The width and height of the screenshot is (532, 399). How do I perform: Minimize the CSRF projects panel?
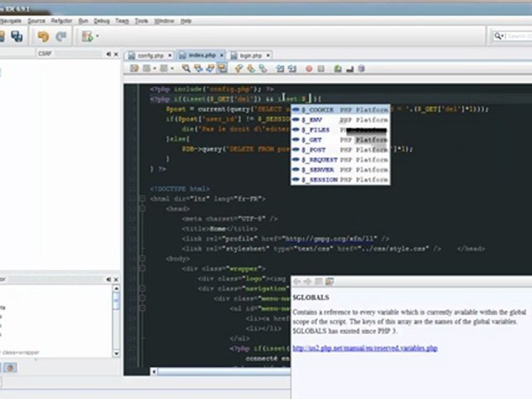(x=109, y=54)
